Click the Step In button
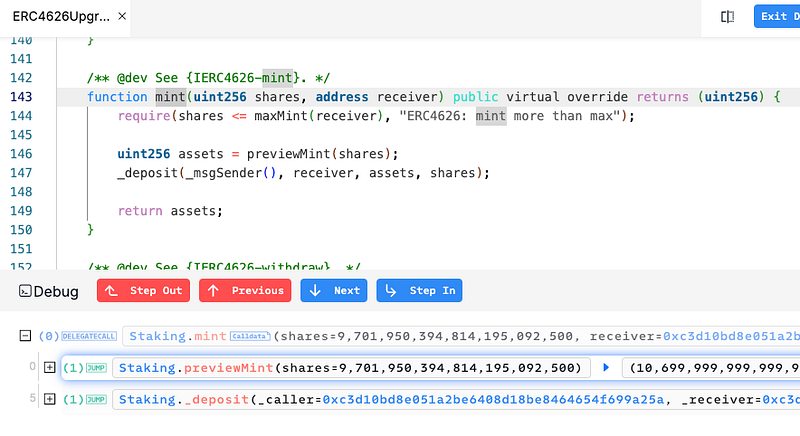 (x=419, y=291)
